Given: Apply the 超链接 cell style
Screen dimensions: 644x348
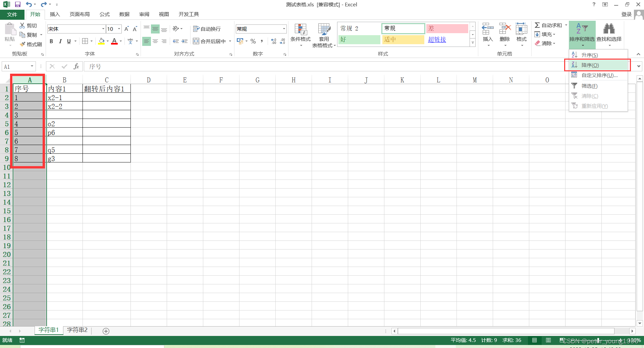Looking at the screenshot, I should pyautogui.click(x=446, y=40).
